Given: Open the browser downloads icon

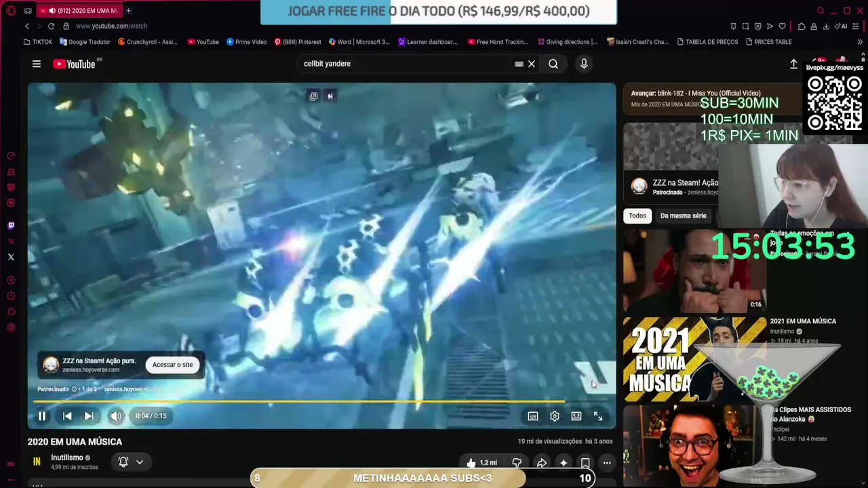Looking at the screenshot, I should coord(826,26).
